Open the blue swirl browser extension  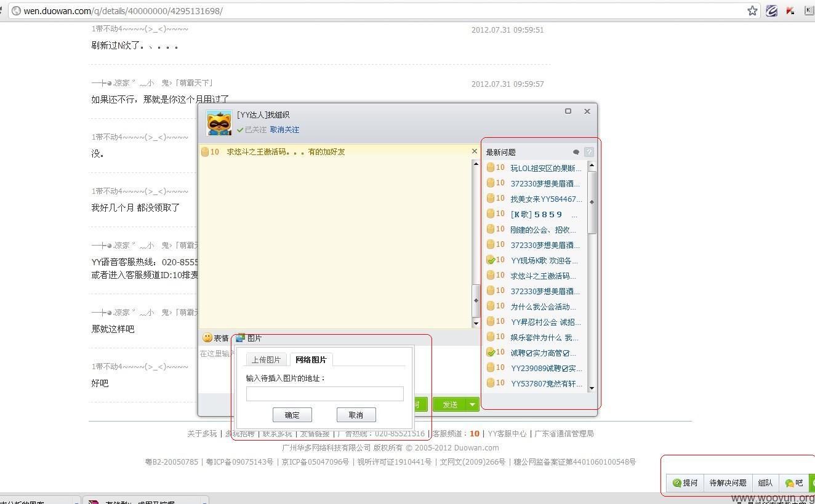[771, 10]
